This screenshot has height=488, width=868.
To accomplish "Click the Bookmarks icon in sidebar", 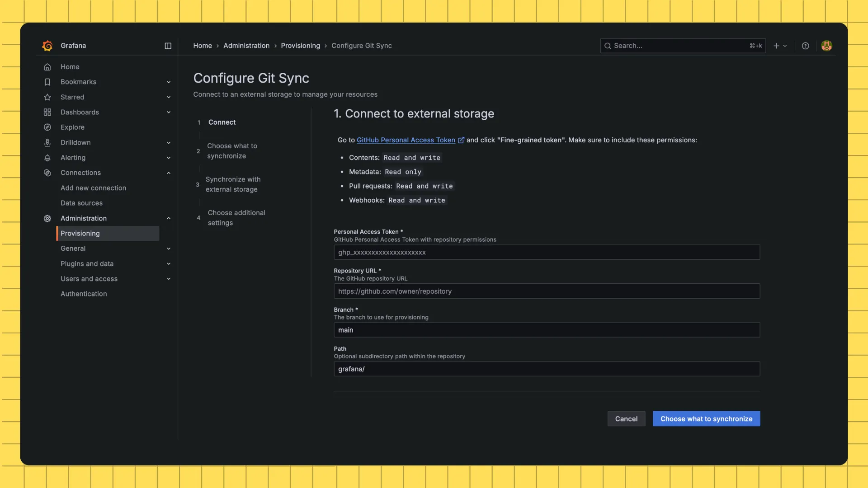I will tap(47, 82).
